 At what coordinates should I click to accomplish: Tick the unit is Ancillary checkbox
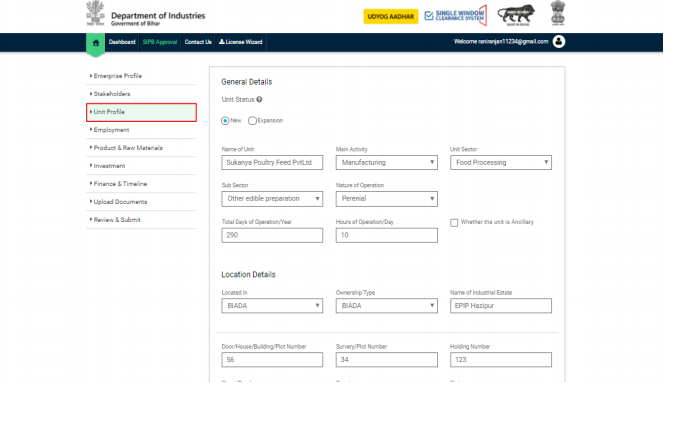454,222
